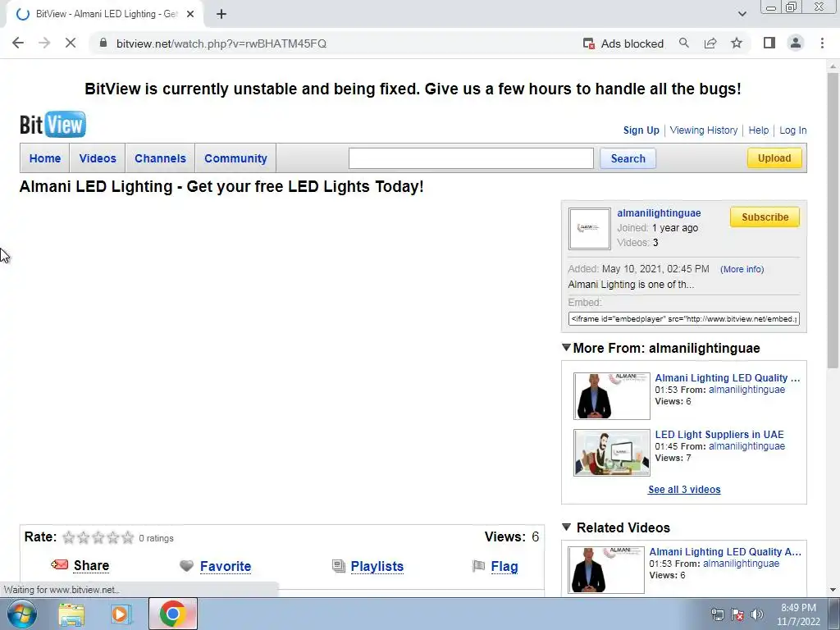This screenshot has height=630, width=840.
Task: Open the Community nav tab
Action: [235, 158]
